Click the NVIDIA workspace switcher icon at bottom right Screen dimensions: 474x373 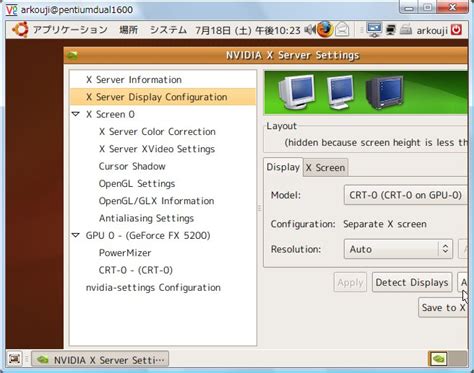(x=438, y=359)
